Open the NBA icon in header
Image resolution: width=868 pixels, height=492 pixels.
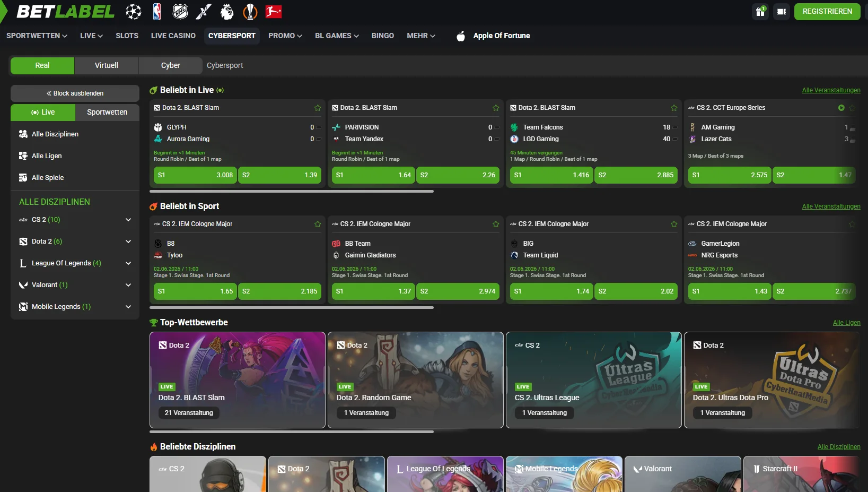point(157,12)
